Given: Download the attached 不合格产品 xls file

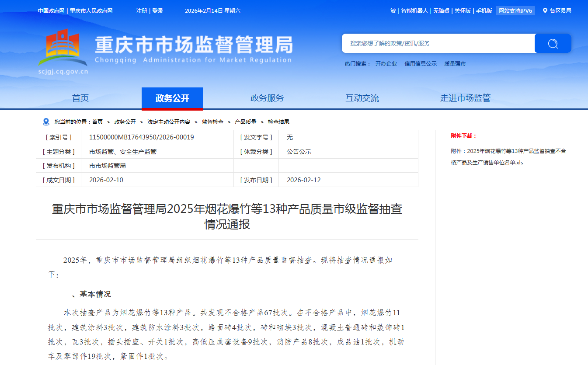Looking at the screenshot, I should (x=508, y=157).
